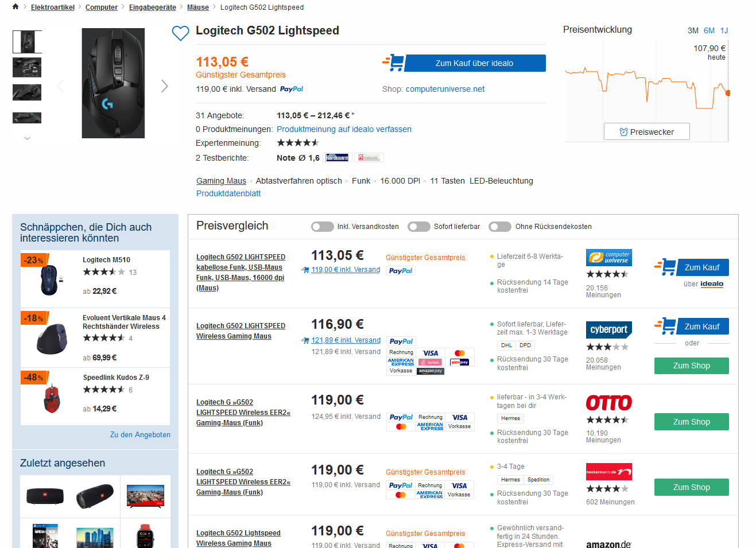Click Zum Kauf über idealo button

point(475,63)
